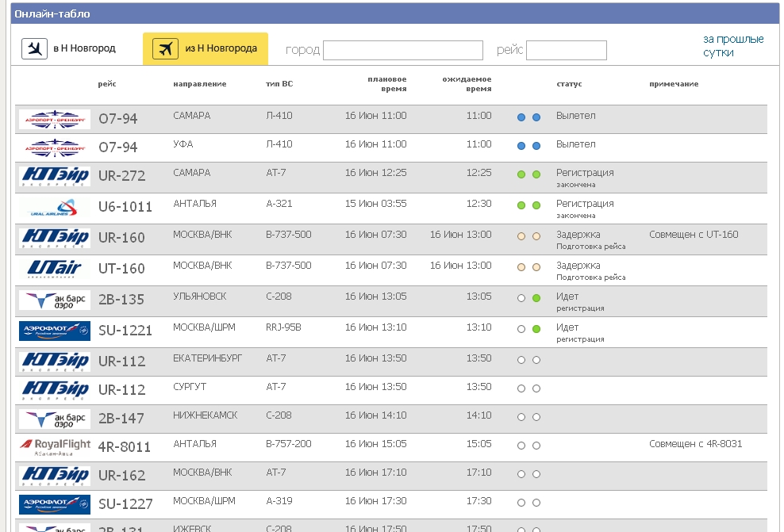Switch to 'из Н Новгорода' departures tab
The height and width of the screenshot is (532, 784).
(206, 49)
